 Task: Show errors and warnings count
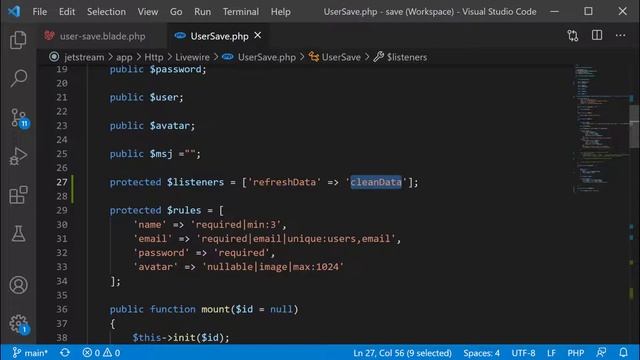pos(101,353)
